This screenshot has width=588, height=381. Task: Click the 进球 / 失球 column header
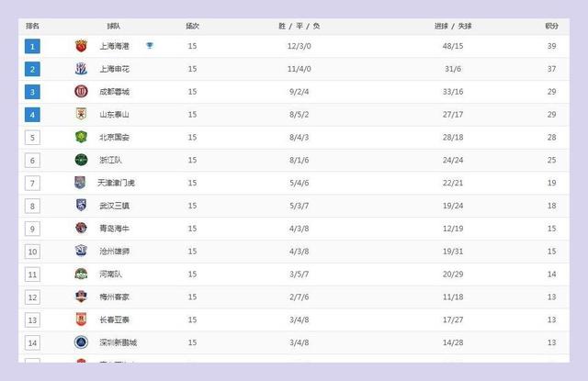click(453, 26)
